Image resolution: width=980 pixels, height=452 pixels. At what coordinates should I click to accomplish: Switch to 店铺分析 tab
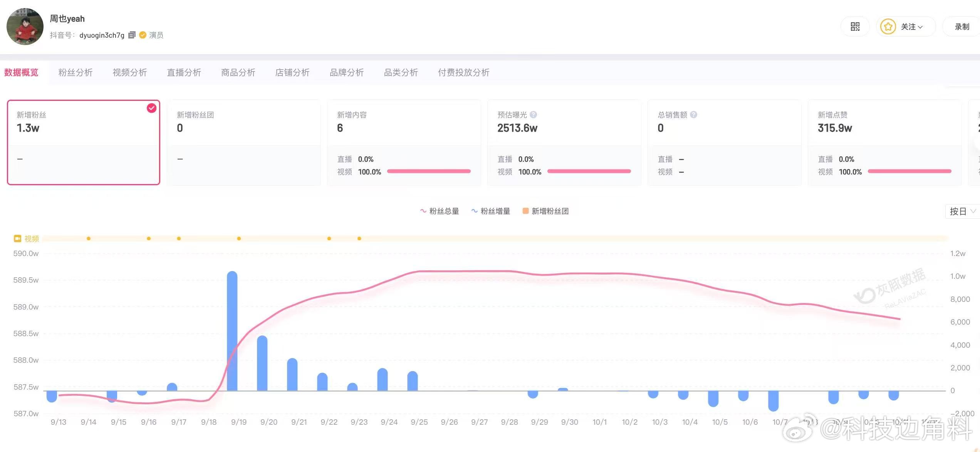click(292, 72)
